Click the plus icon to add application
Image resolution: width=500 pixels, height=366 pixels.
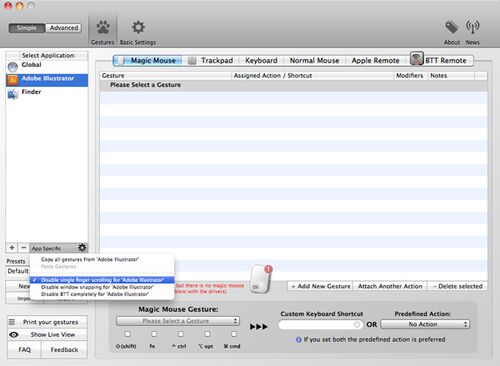(x=12, y=248)
